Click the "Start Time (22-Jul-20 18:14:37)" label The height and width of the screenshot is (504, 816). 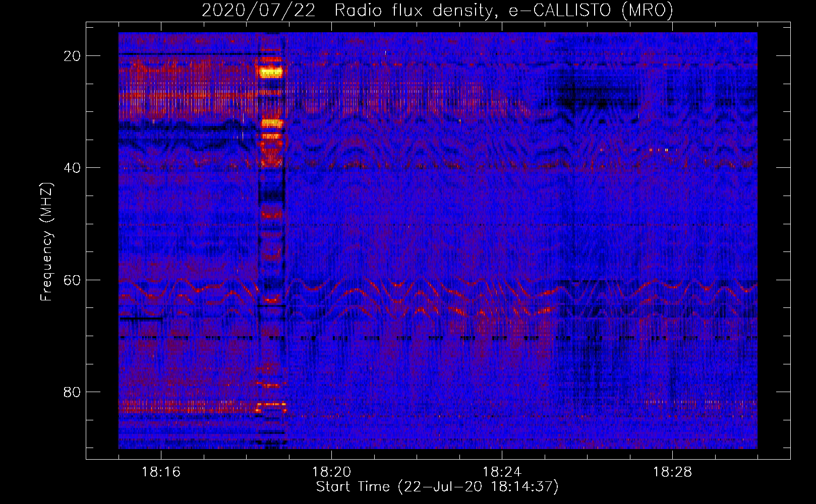(437, 487)
